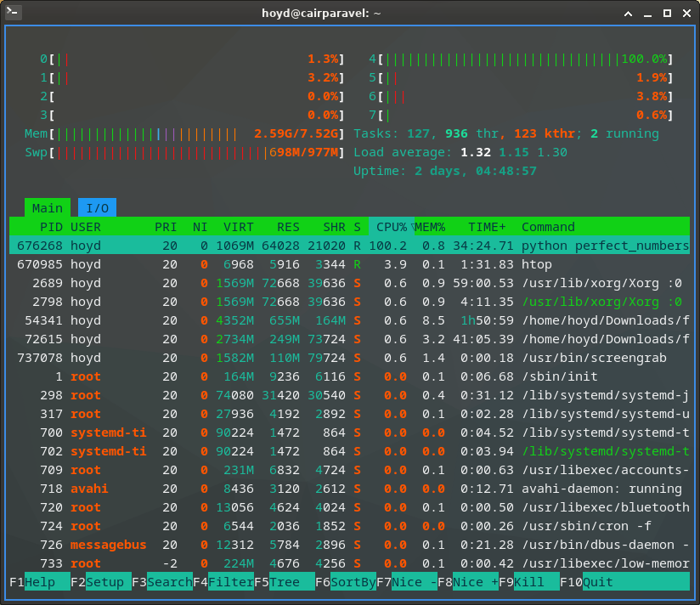Select the Main tab
This screenshot has height=605, width=700.
coord(48,207)
